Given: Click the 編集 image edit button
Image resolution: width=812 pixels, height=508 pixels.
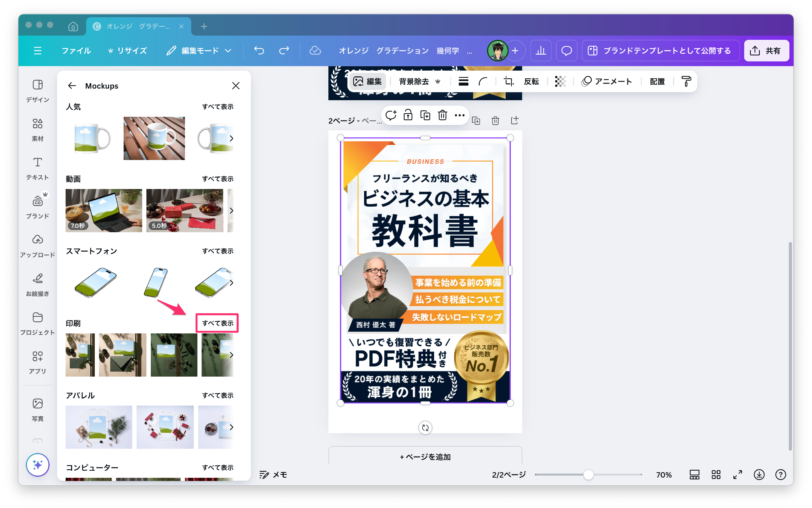Looking at the screenshot, I should coord(367,81).
